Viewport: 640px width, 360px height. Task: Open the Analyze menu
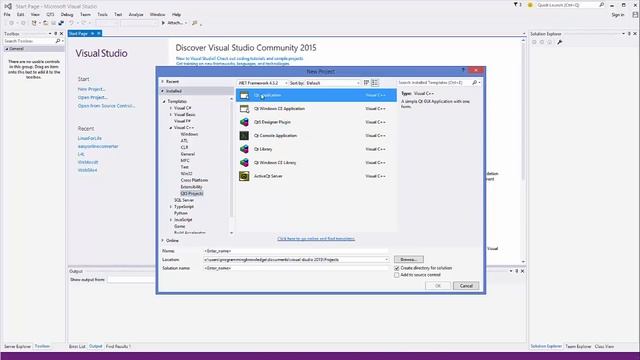pos(136,14)
